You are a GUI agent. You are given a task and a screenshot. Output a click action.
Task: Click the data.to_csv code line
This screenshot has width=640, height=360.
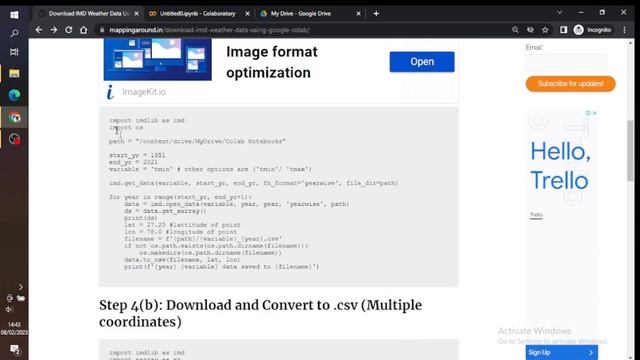click(182, 260)
